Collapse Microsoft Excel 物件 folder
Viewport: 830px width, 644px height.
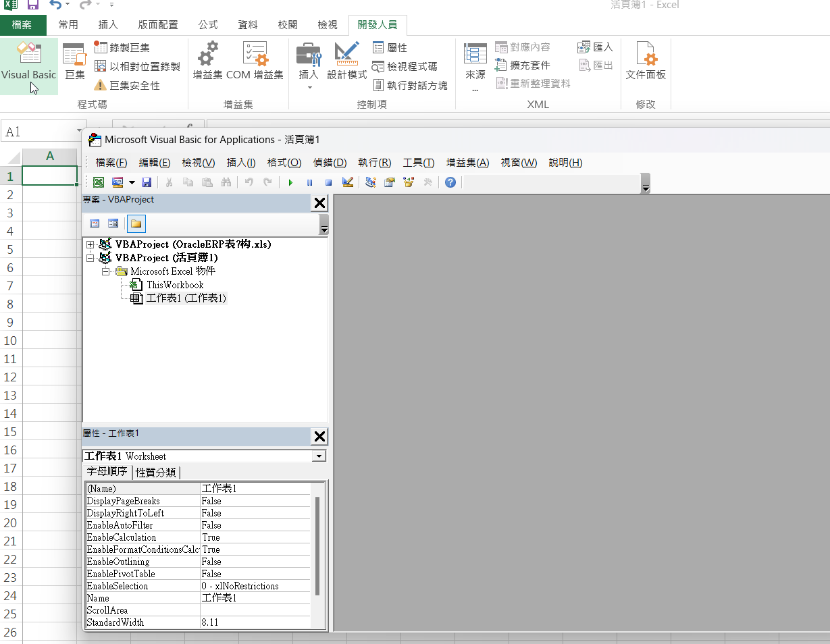coord(105,271)
